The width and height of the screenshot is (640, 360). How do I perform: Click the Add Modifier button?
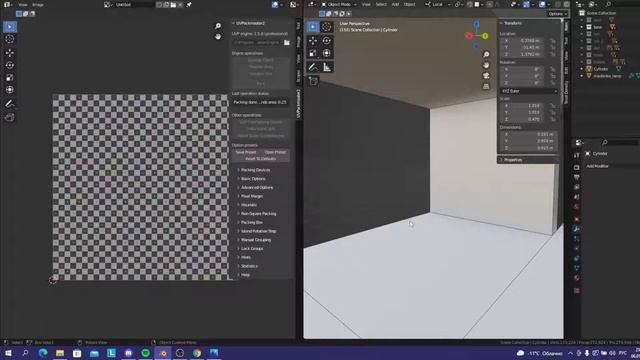[x=598, y=166]
